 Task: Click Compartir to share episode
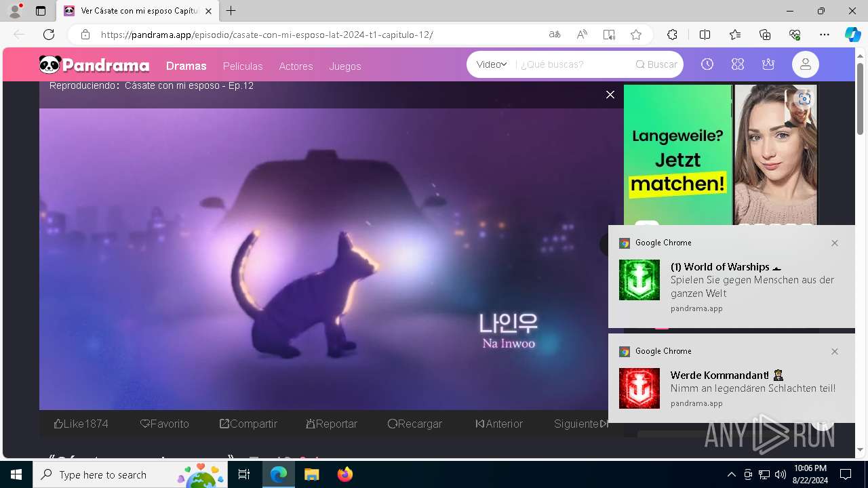point(248,424)
